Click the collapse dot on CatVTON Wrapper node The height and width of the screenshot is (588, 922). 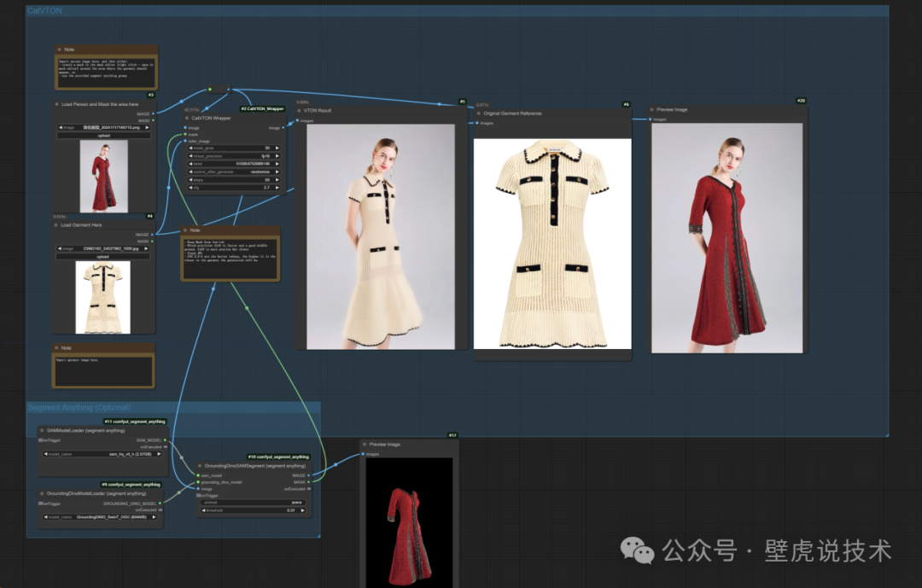[x=186, y=119]
